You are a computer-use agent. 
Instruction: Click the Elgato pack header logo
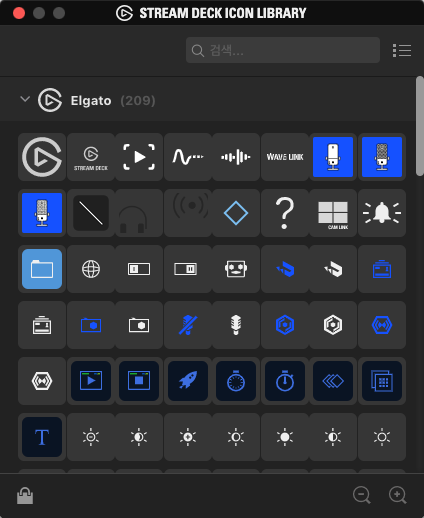point(50,100)
